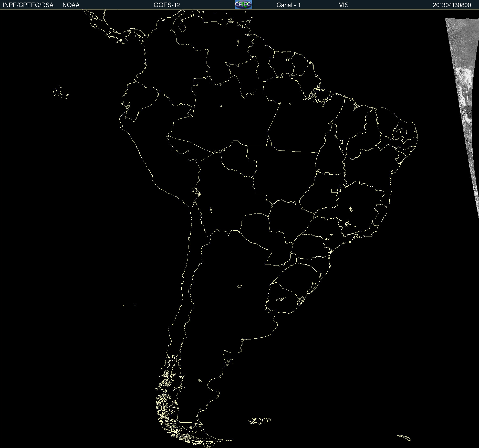Click the Canal - 1 label

[289, 5]
